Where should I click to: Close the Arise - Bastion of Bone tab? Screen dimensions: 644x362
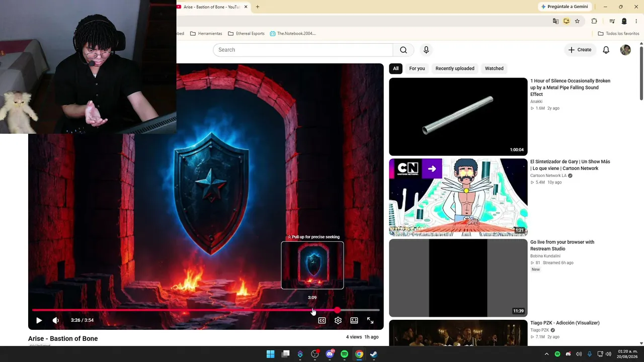click(x=246, y=7)
